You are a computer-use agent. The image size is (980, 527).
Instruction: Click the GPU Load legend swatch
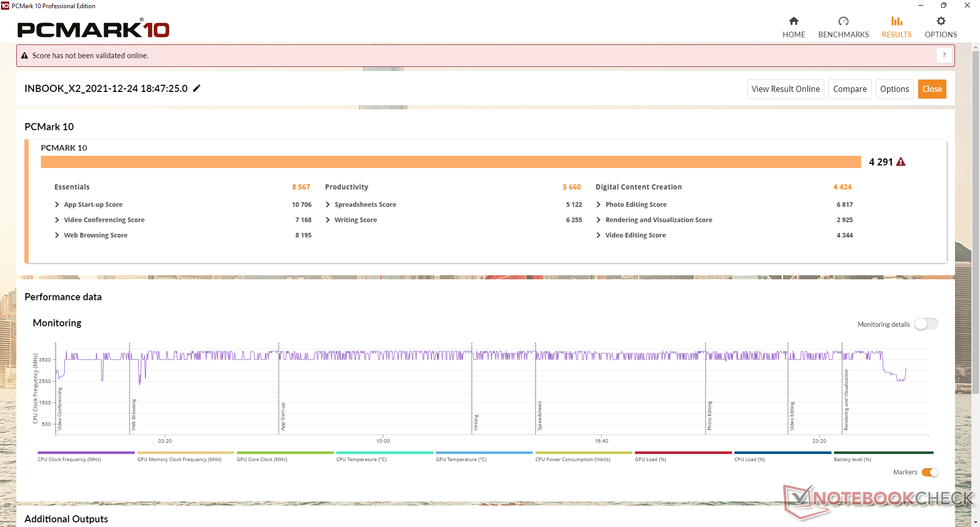[x=683, y=453]
